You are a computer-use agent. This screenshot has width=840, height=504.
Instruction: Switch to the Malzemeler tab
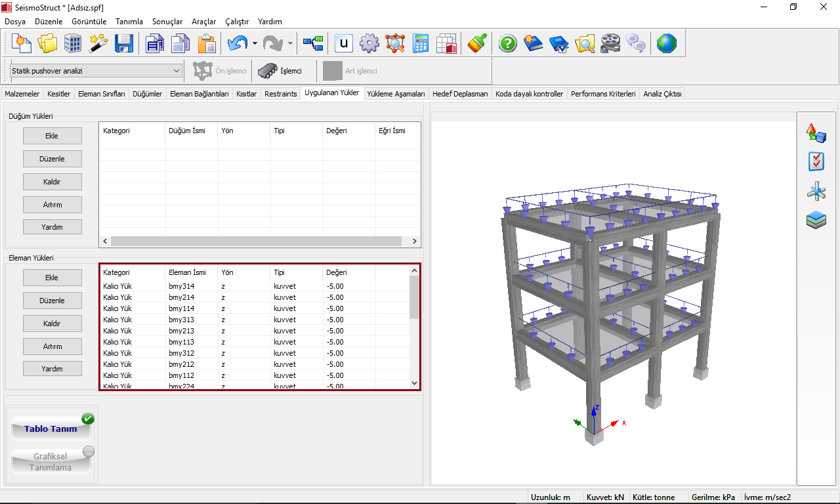(22, 94)
